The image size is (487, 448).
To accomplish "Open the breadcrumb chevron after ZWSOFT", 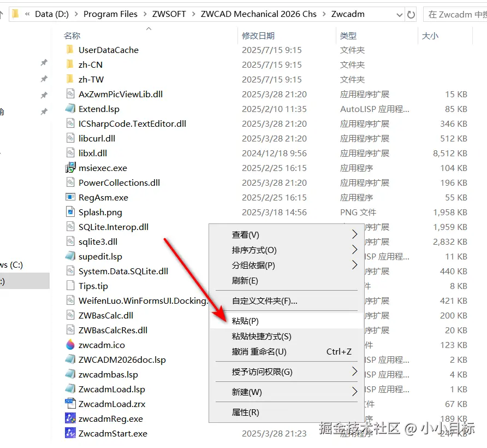I will point(193,14).
